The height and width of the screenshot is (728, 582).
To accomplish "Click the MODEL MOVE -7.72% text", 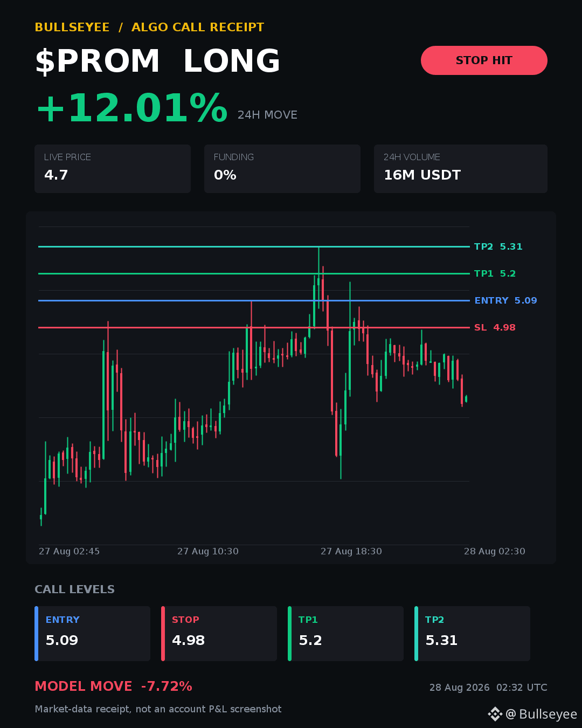I will [113, 686].
